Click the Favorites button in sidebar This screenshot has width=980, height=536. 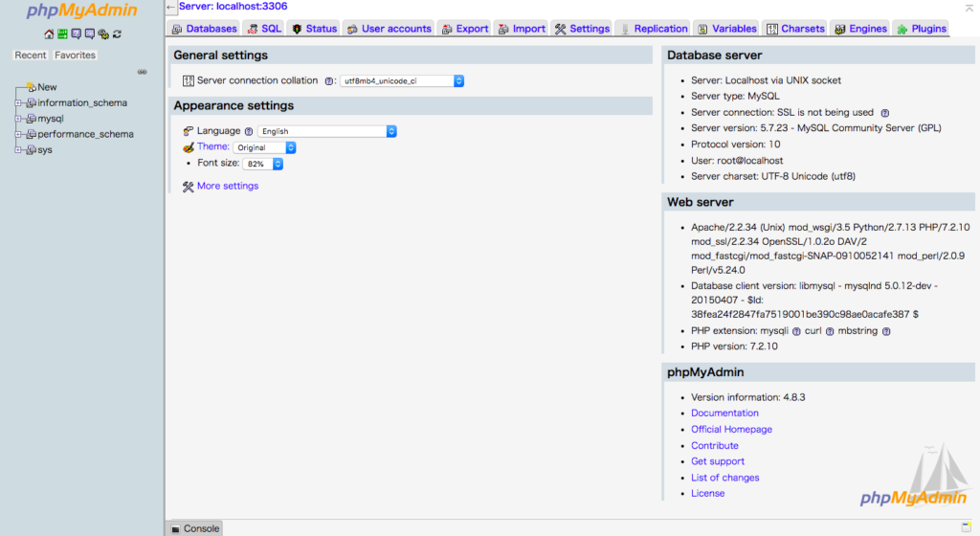[x=75, y=55]
